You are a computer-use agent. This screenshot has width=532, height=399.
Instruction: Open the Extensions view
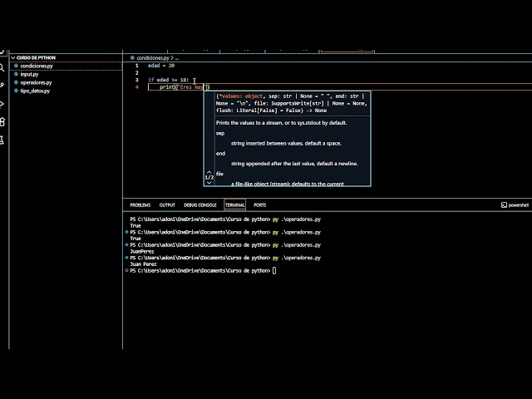2,122
